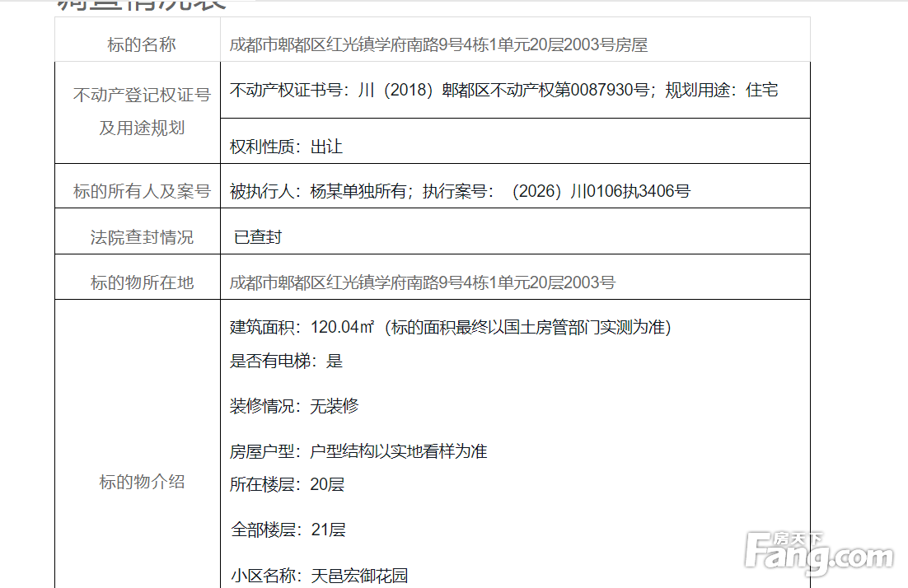The image size is (908, 588).
Task: Click the 建筑面积 120.04㎡ line
Action: [450, 327]
